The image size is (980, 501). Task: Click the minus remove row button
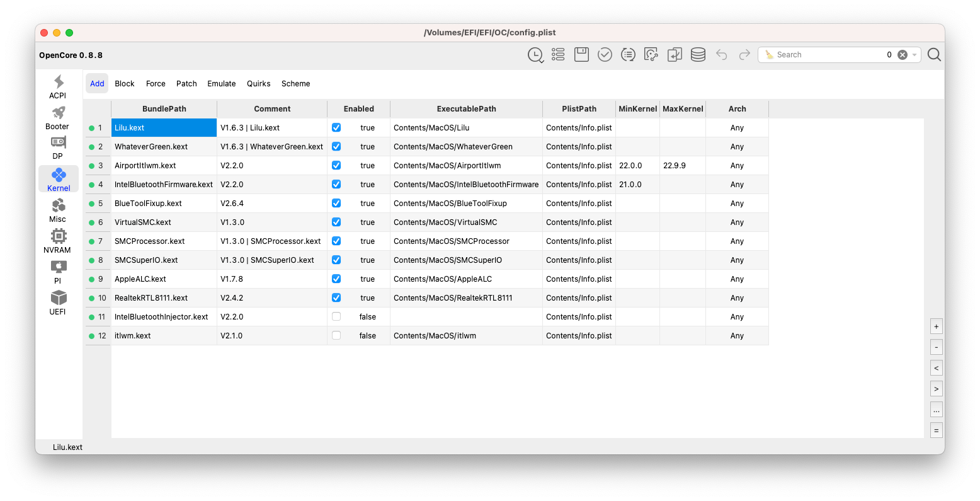[x=937, y=347]
